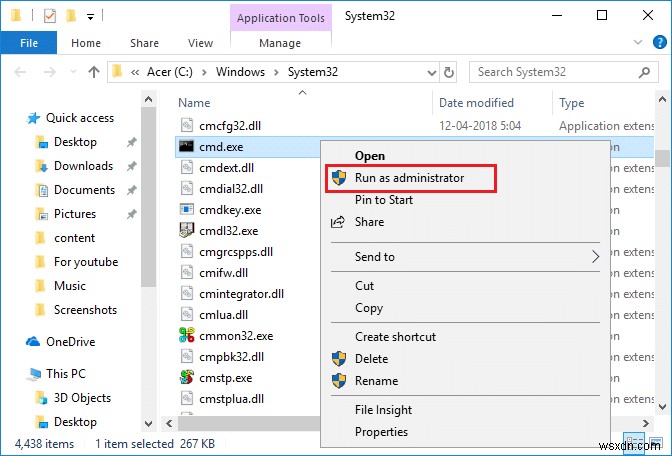Click the cmstp.exe file icon
Image resolution: width=672 pixels, height=456 pixels.
[186, 378]
